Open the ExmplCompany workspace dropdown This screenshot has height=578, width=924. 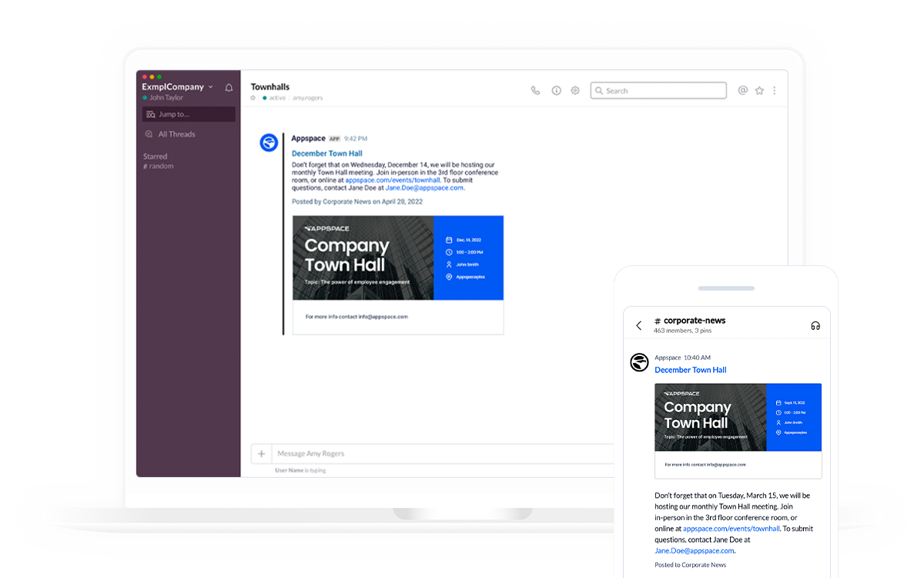click(x=178, y=87)
